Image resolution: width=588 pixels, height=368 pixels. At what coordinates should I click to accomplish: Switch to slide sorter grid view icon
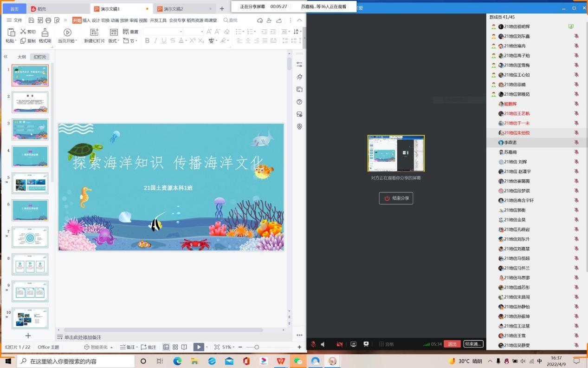175,347
